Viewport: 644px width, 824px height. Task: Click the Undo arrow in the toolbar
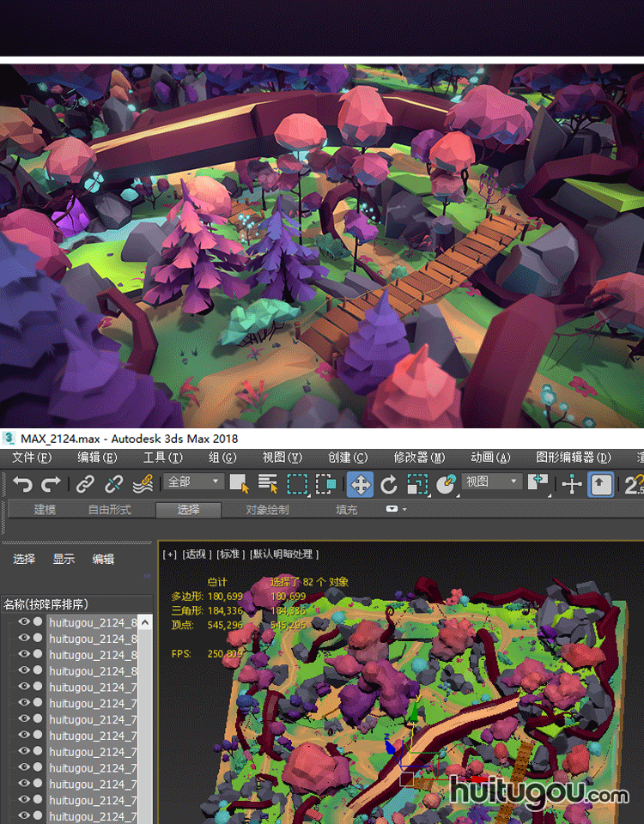(x=23, y=484)
